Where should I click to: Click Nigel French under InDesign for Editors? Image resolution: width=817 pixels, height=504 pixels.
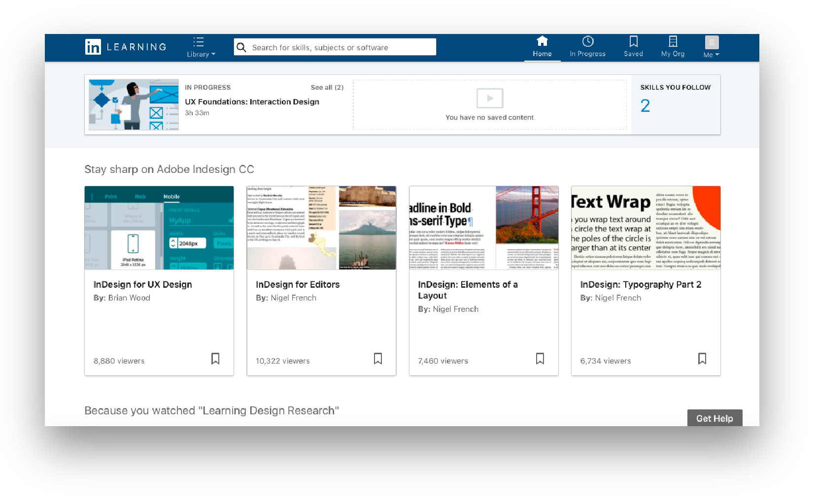pos(294,298)
